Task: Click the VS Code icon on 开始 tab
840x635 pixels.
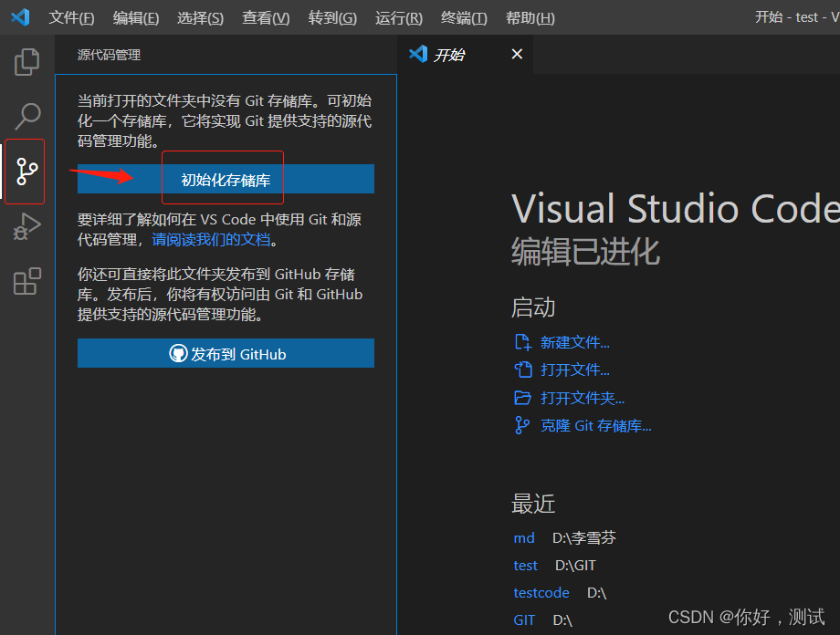Action: (x=418, y=54)
